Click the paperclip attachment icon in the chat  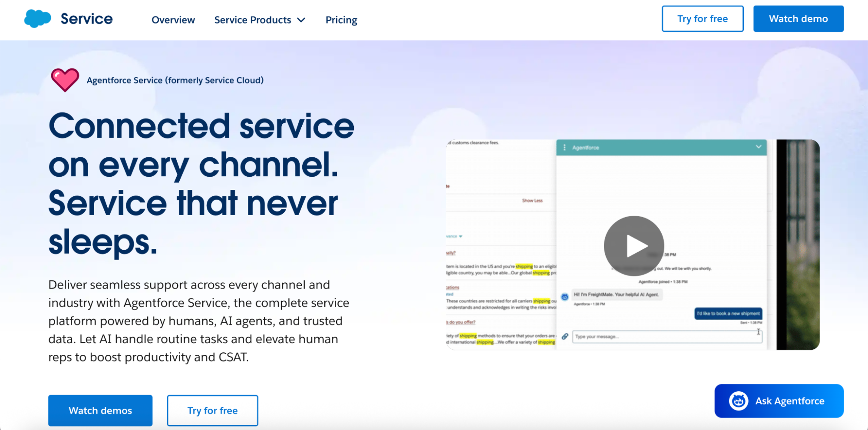[565, 336]
